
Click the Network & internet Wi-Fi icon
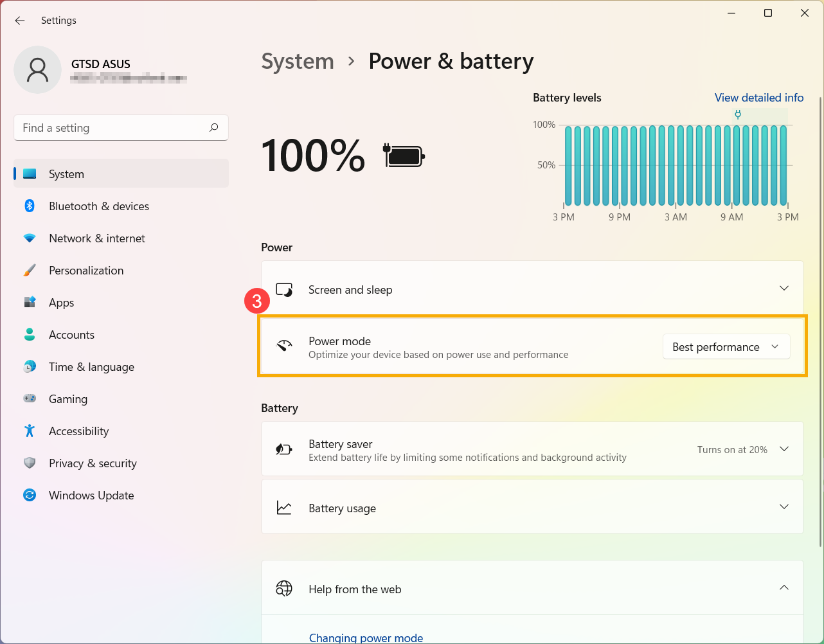[30, 238]
